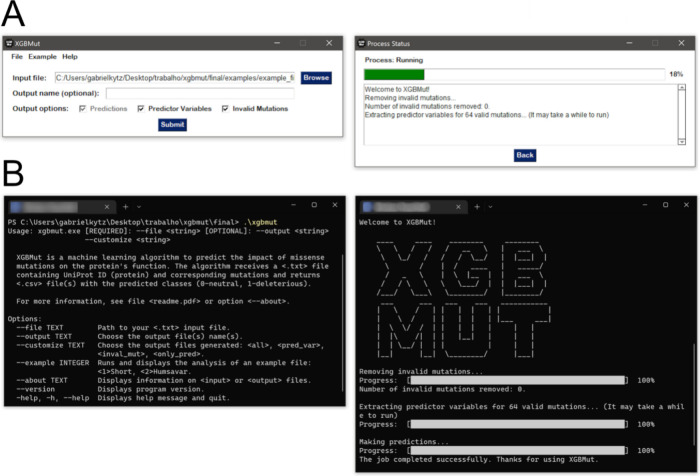Maximize the right terminal window
This screenshot has height=476, width=700.
pos(665,205)
